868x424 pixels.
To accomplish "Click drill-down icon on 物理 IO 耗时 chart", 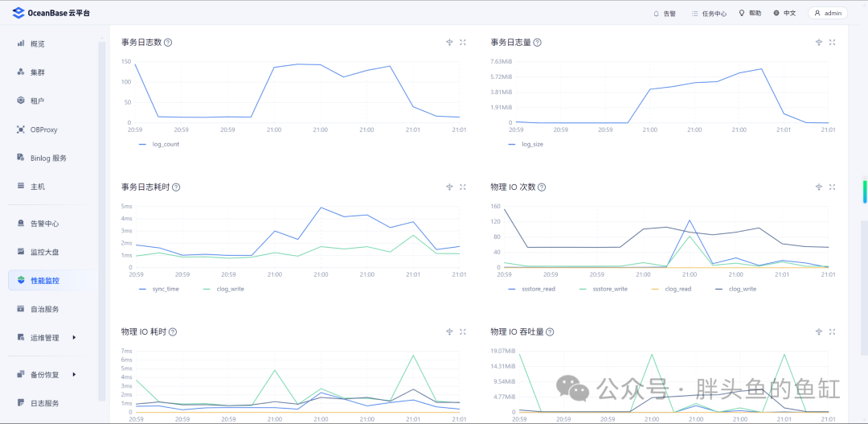I will click(x=449, y=332).
